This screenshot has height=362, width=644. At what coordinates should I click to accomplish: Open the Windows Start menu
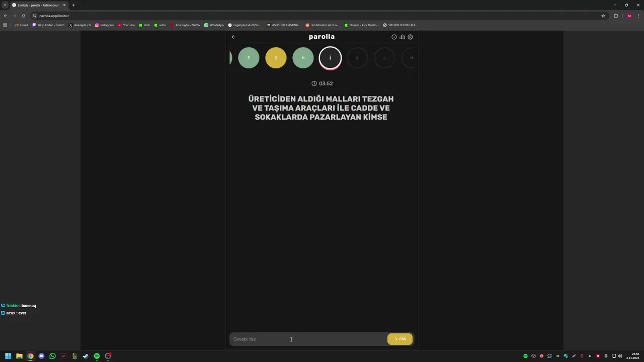click(8, 356)
